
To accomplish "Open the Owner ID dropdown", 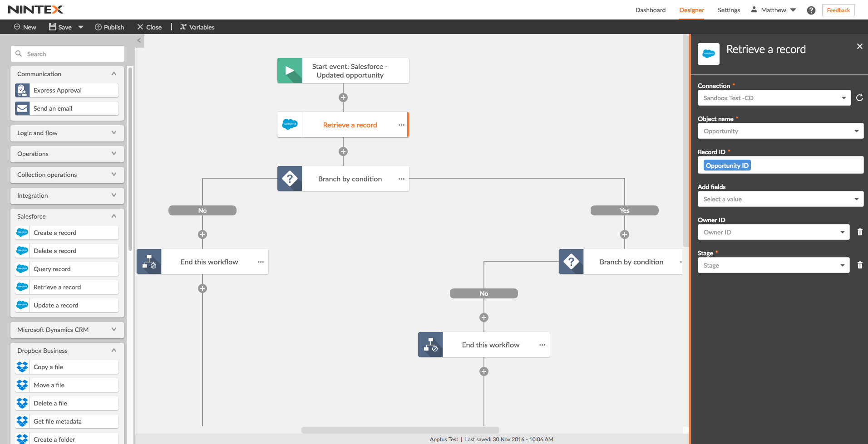I will click(x=774, y=232).
